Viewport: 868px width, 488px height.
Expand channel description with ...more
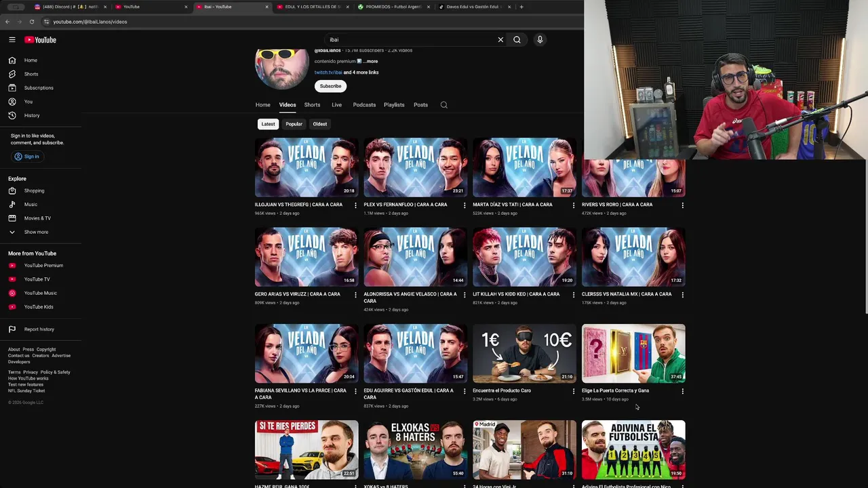pos(370,62)
